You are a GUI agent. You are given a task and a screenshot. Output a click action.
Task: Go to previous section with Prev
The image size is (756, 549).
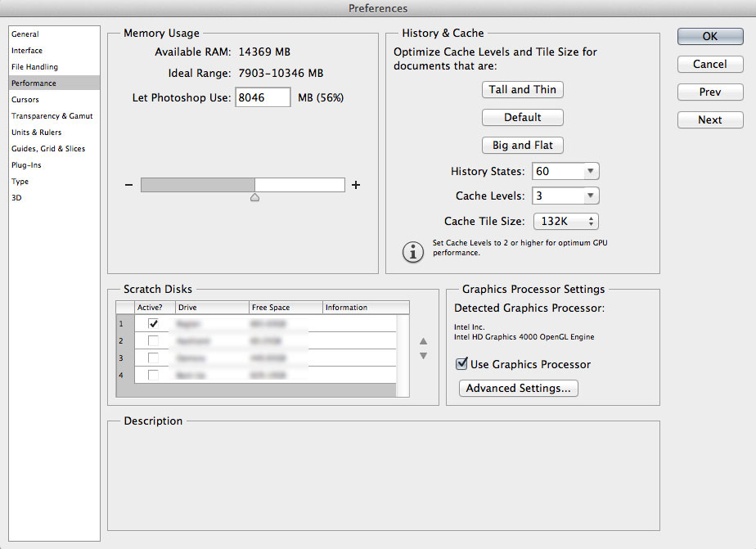tap(710, 92)
